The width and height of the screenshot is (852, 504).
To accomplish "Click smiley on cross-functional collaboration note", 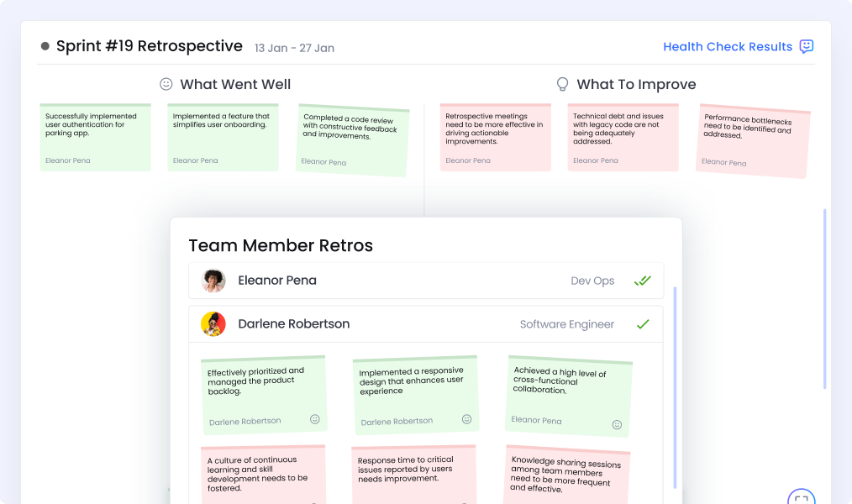I will click(617, 424).
